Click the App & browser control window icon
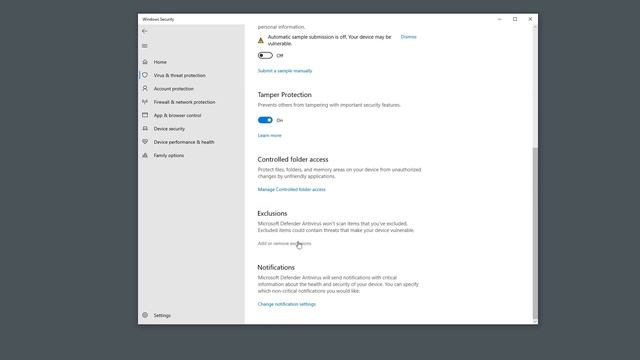The width and height of the screenshot is (640, 360). tap(145, 115)
